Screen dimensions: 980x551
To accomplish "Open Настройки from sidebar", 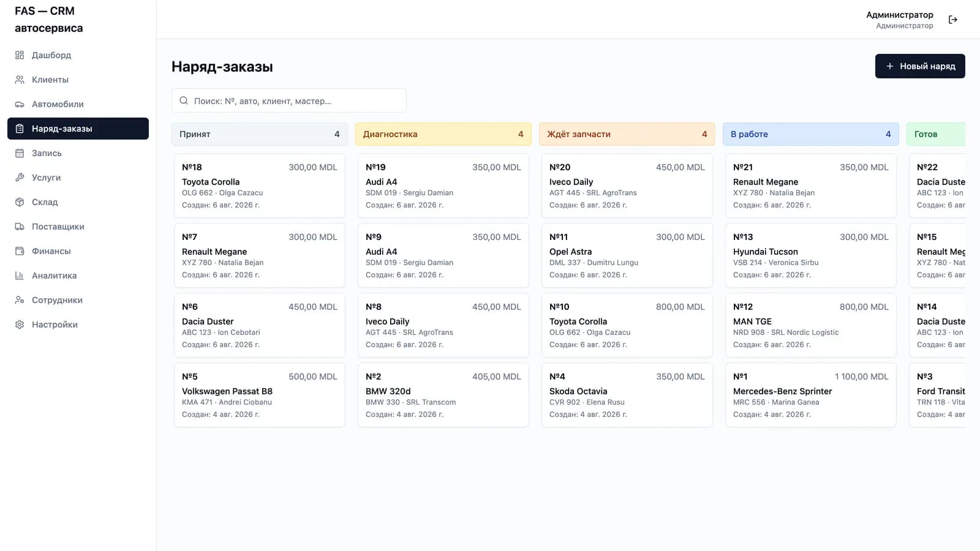I will coord(78,324).
